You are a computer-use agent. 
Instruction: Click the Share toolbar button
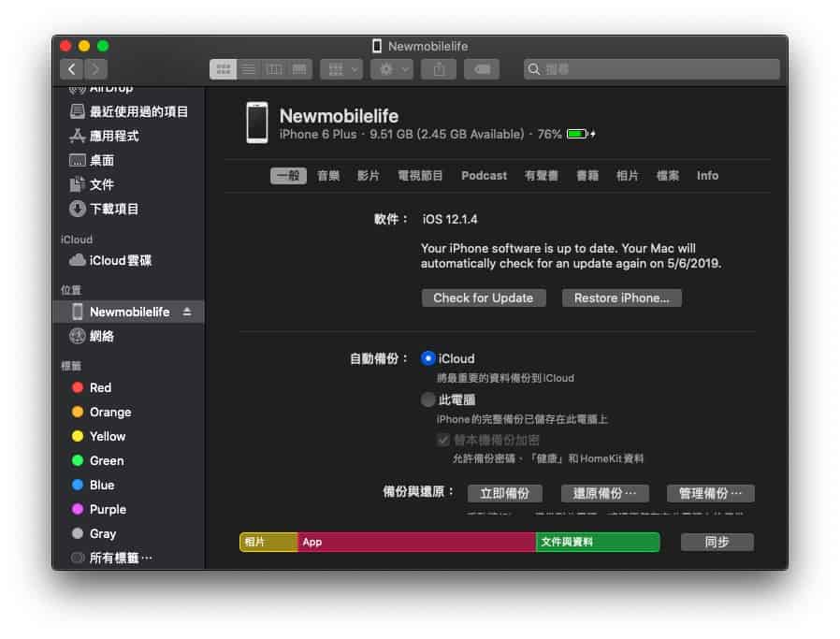439,69
